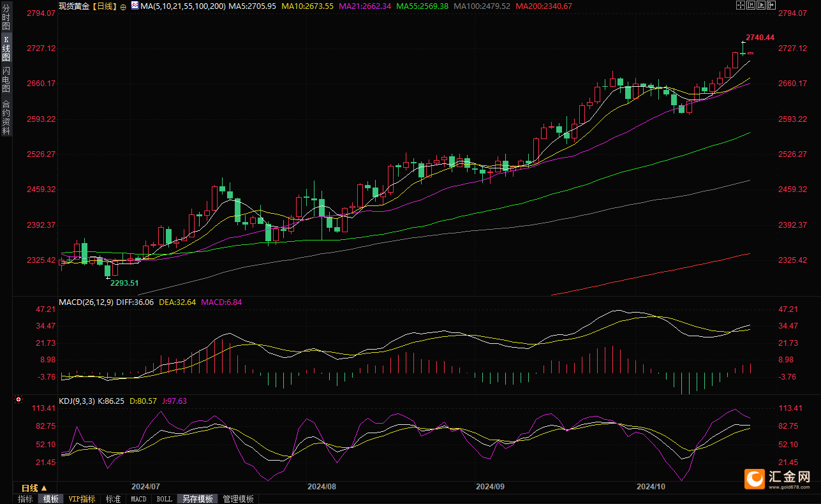Switch to K线图 view
Image resolution: width=821 pixels, height=504 pixels.
[x=6, y=48]
